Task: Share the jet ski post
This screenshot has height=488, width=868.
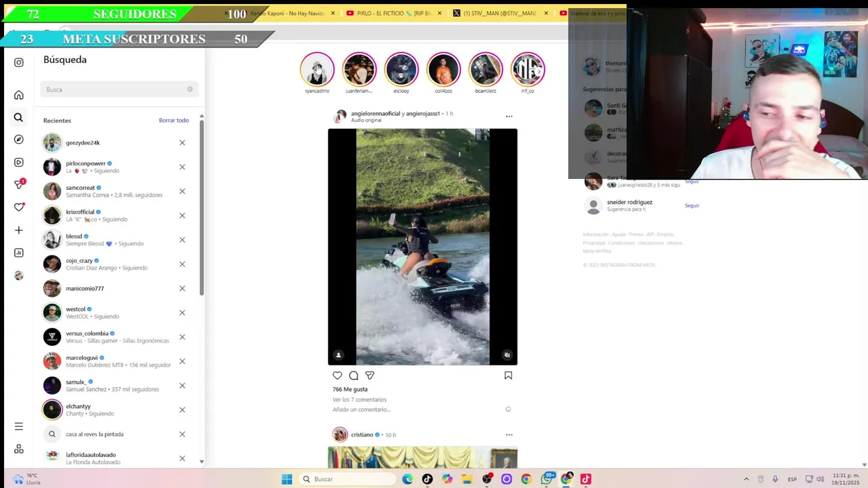Action: point(370,375)
